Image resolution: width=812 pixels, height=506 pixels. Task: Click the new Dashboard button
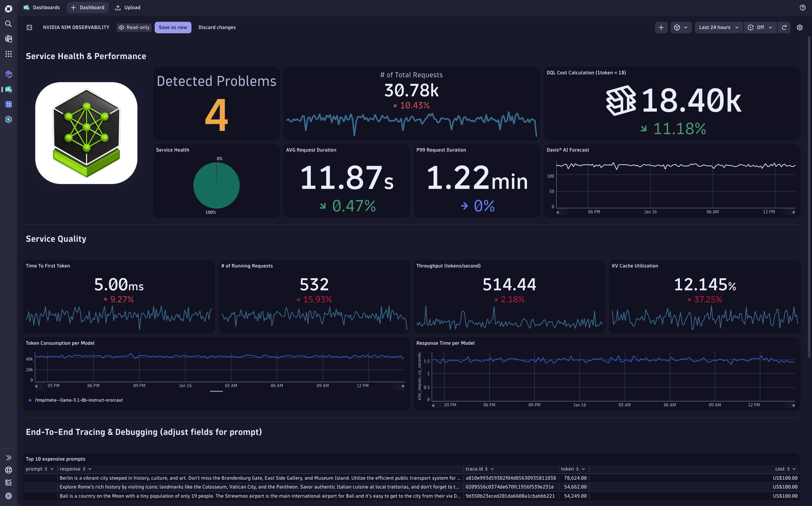coord(88,8)
